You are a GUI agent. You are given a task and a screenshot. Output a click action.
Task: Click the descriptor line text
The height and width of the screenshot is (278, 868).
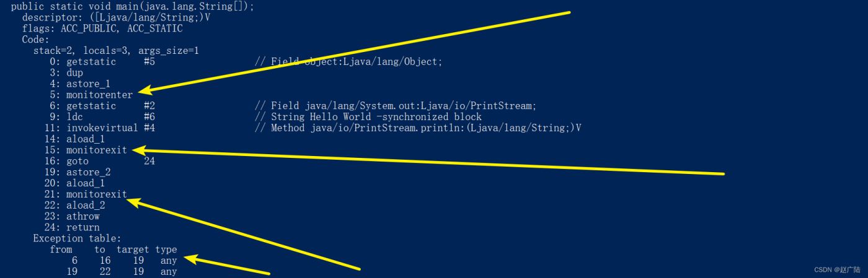tap(117, 17)
